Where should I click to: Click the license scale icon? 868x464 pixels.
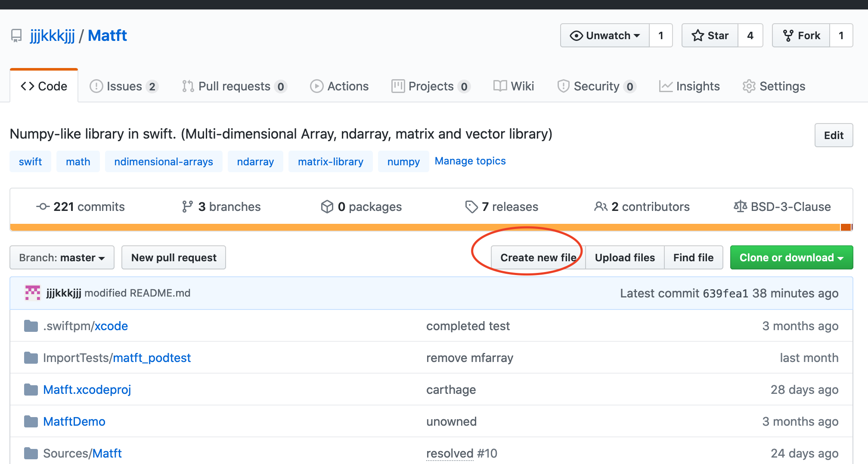point(740,207)
